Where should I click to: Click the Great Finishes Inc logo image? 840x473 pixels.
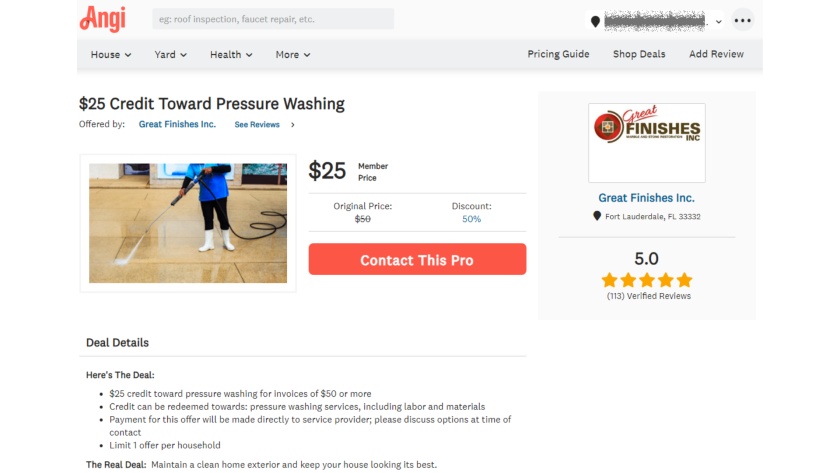pos(647,143)
